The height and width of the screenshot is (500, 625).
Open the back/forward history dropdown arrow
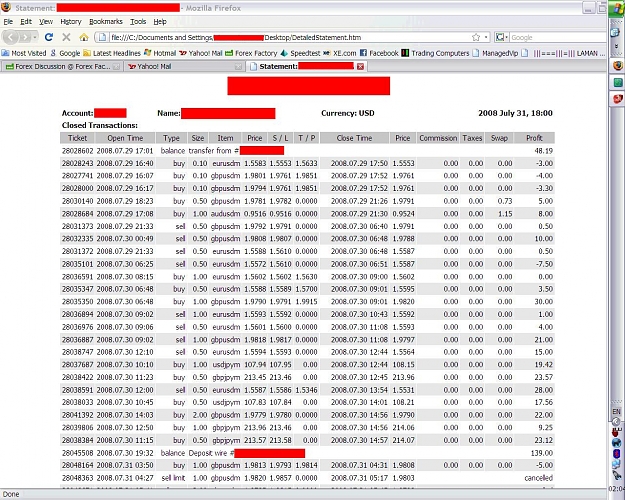click(35, 37)
